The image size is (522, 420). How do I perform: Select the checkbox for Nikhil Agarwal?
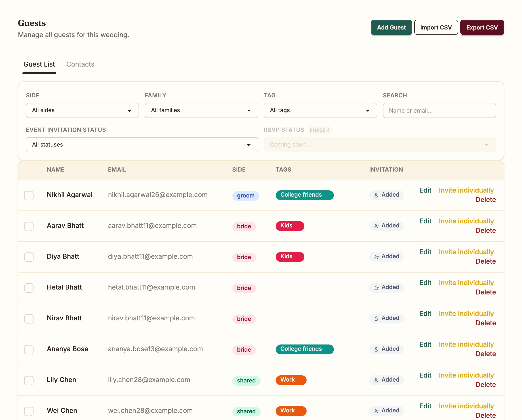tap(29, 195)
